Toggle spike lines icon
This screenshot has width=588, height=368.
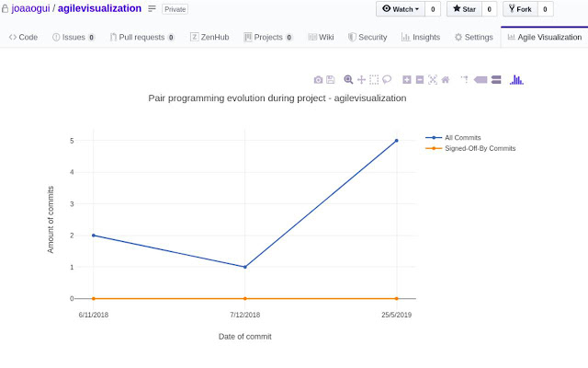coord(465,79)
